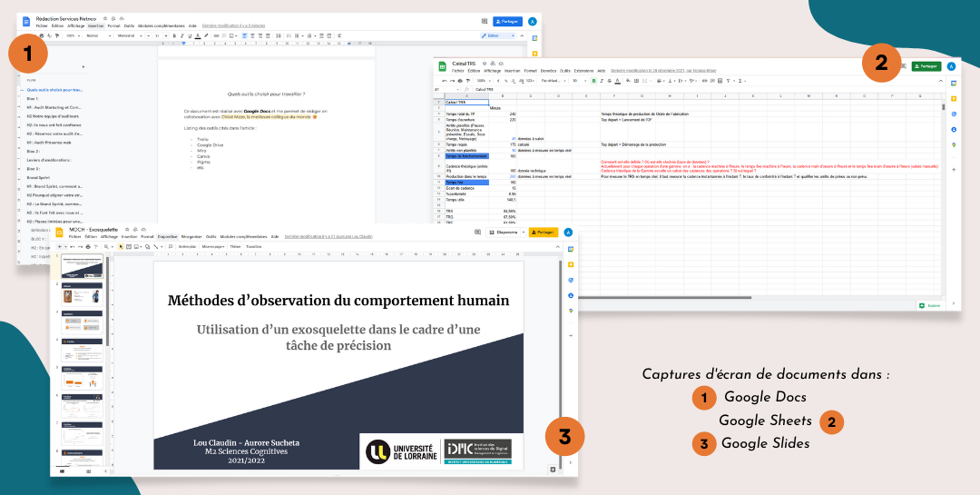Toggle bold in Docs toolbar
Screen dimensions: 980x495
point(174,35)
